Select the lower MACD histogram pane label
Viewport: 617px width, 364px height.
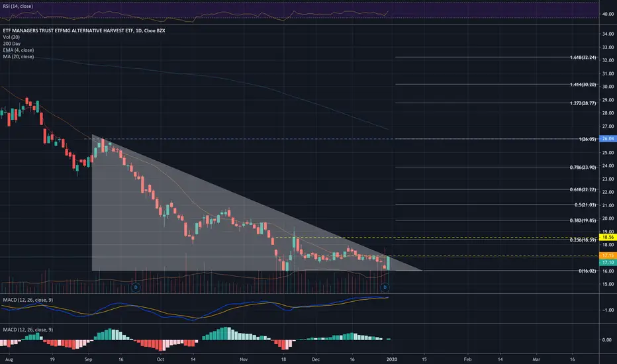[x=28, y=330]
